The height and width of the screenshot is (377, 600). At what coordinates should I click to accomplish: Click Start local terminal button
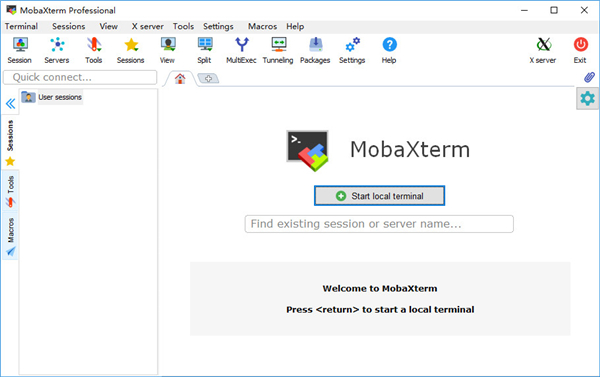(x=379, y=196)
